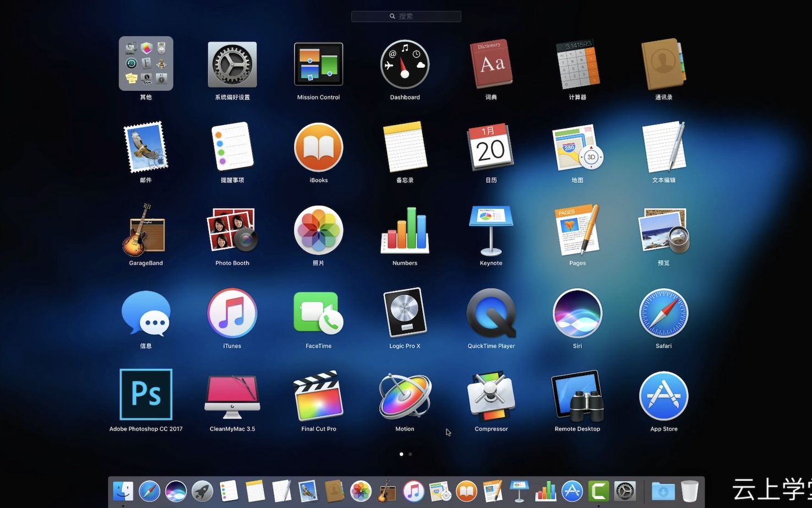Open 地图 maps in Launchpad grid
Screen dimensions: 812x508
click(577, 147)
